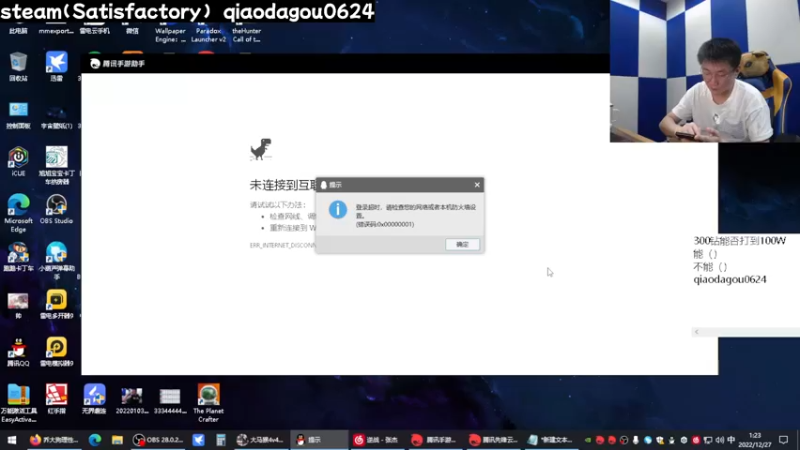
Task: Click the '不能 ()' poll option text
Action: (x=710, y=267)
